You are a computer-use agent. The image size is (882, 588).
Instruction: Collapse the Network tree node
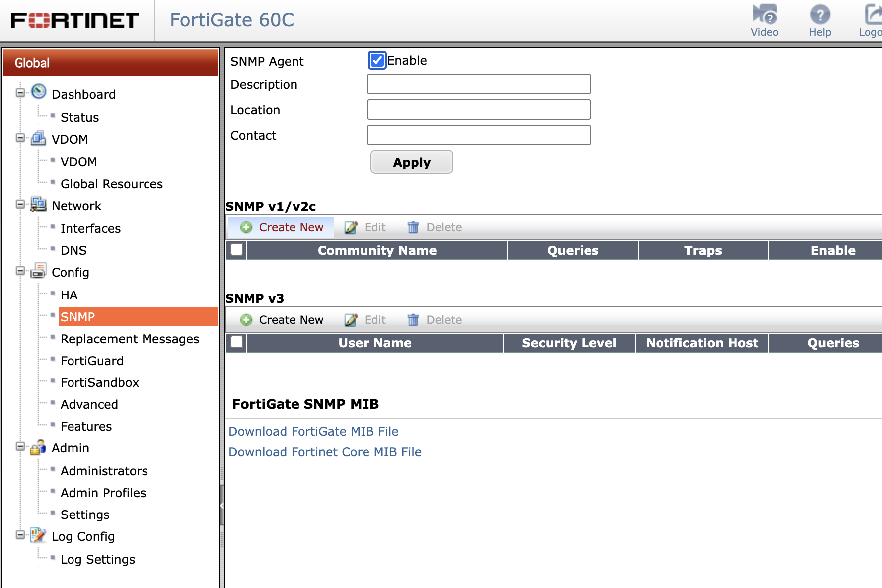coord(20,204)
